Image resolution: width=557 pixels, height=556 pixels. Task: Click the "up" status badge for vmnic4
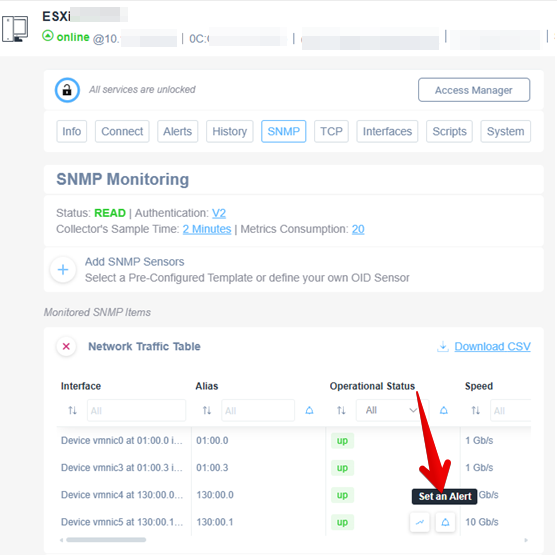pos(342,495)
